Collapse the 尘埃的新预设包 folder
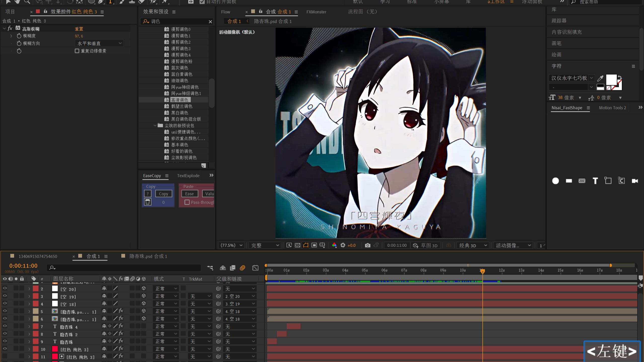 click(155, 126)
